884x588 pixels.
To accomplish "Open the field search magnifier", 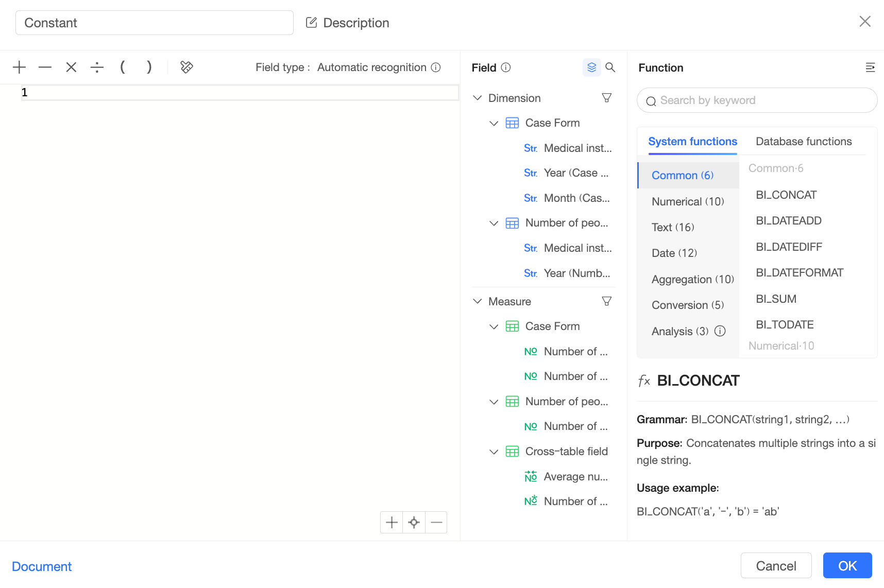I will pos(610,67).
